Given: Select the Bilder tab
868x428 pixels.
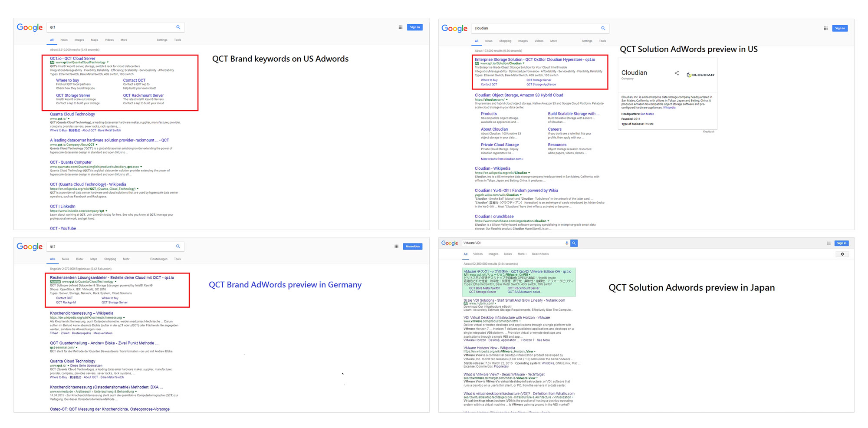Looking at the screenshot, I should coord(80,259).
